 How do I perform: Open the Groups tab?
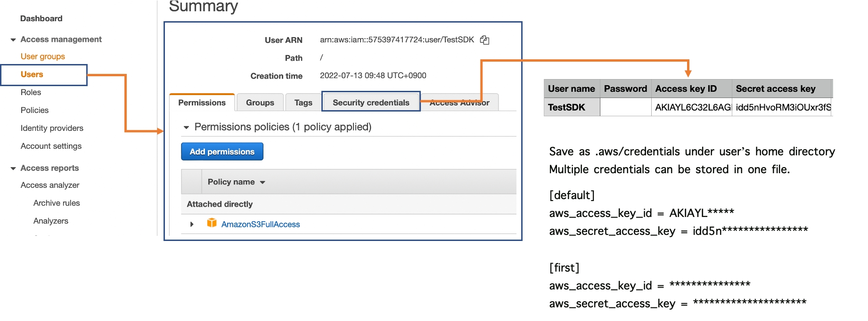260,103
